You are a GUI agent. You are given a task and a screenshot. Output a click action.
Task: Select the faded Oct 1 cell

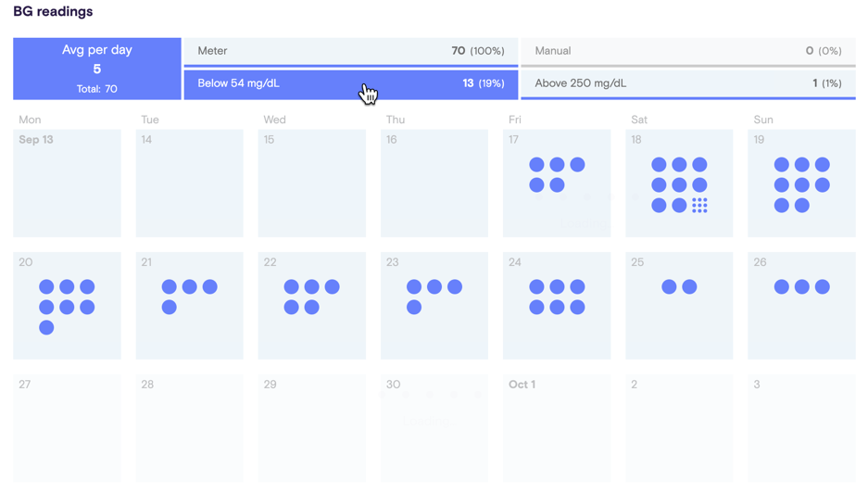coord(557,427)
